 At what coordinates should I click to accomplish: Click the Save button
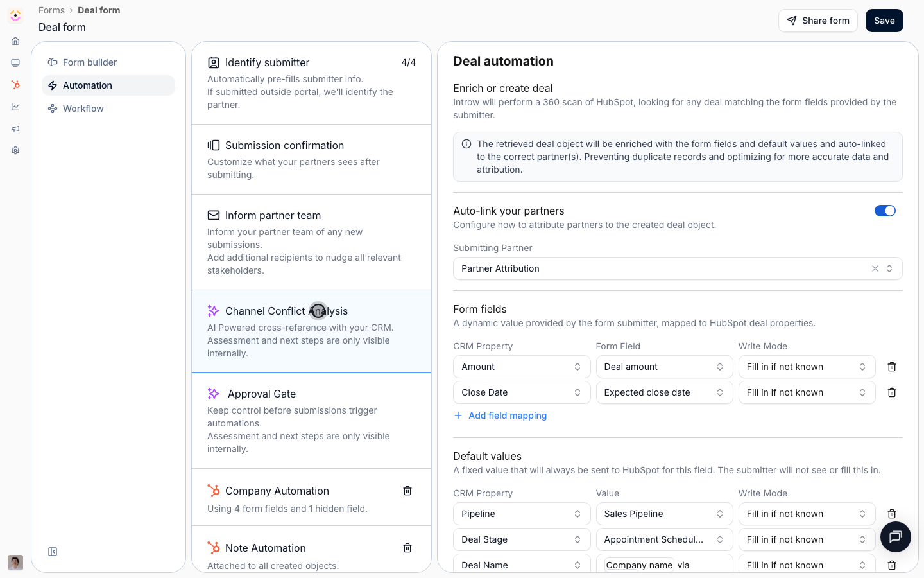point(884,21)
